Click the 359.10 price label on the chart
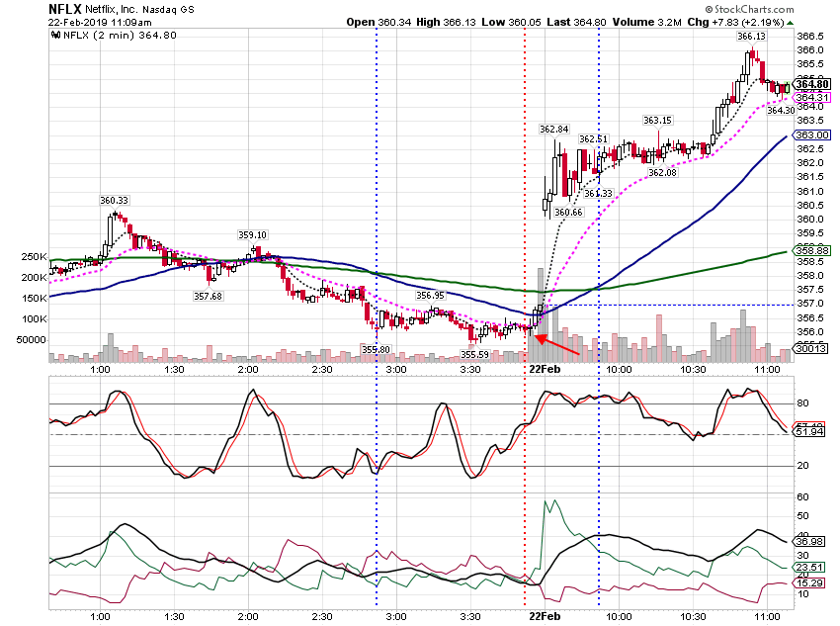The width and height of the screenshot is (840, 626). point(252,235)
